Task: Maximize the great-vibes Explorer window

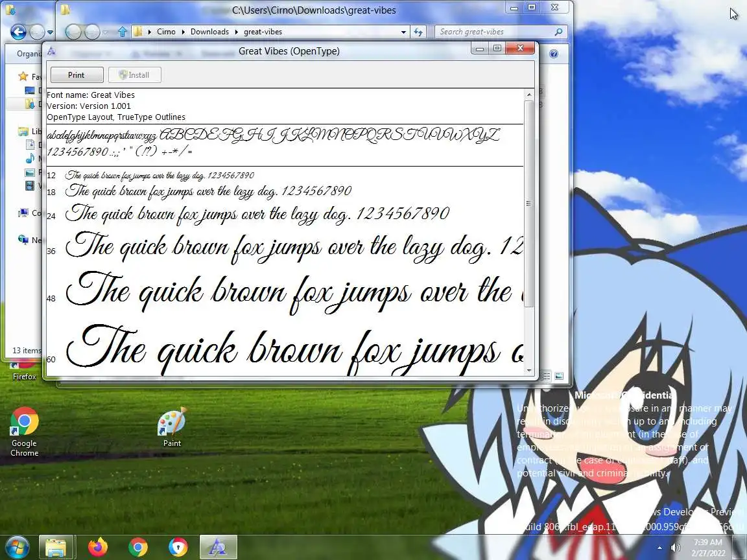Action: [532, 8]
